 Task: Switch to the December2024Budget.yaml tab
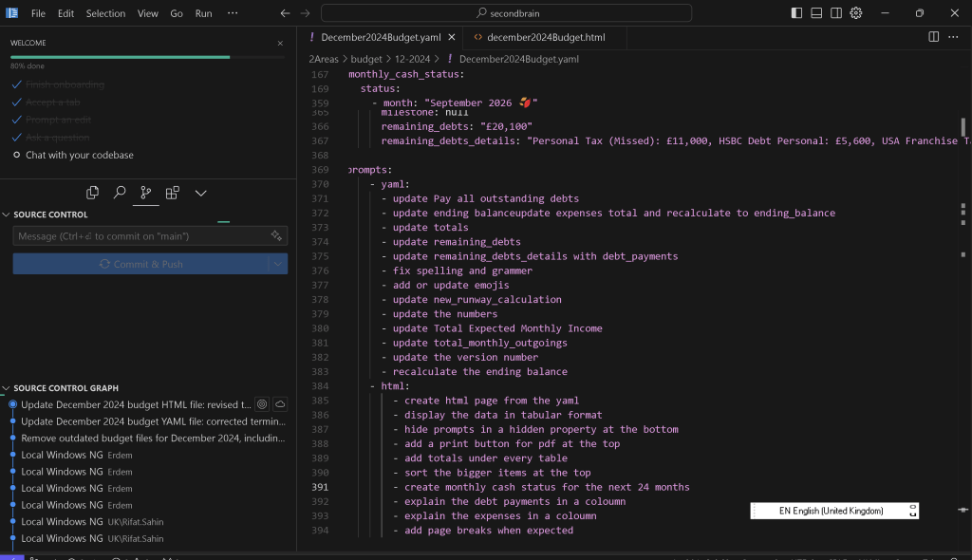[x=381, y=37]
